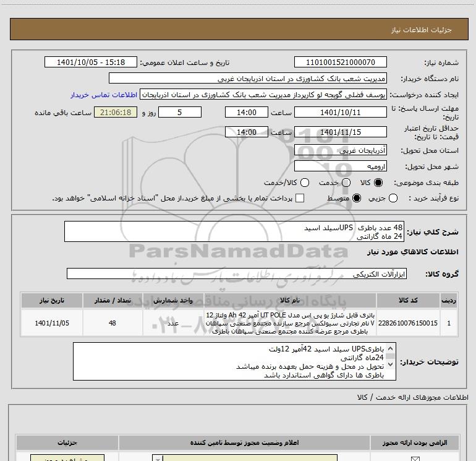Click the ردیف column header
476x461 pixels.
pyautogui.click(x=449, y=300)
